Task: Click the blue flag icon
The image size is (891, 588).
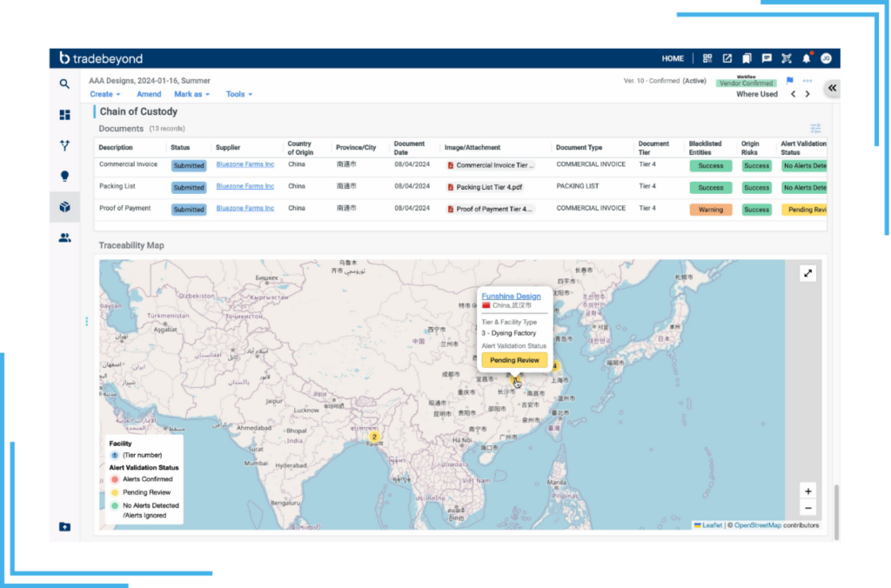Action: pyautogui.click(x=790, y=81)
